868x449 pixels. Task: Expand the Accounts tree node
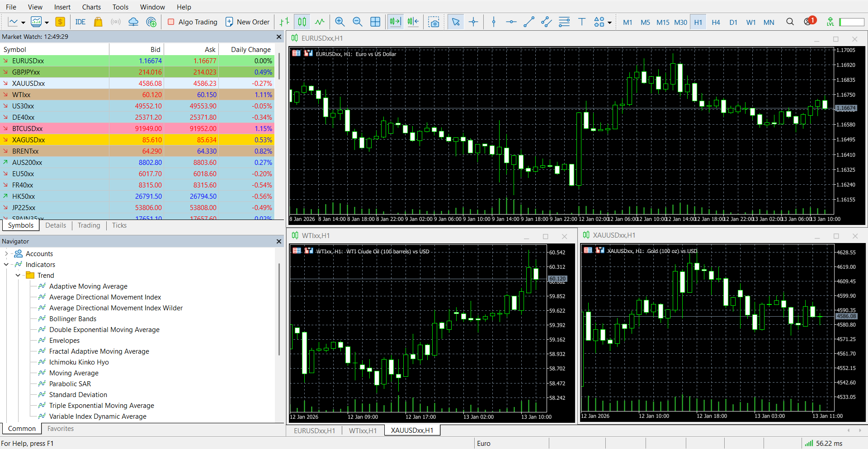click(x=6, y=254)
